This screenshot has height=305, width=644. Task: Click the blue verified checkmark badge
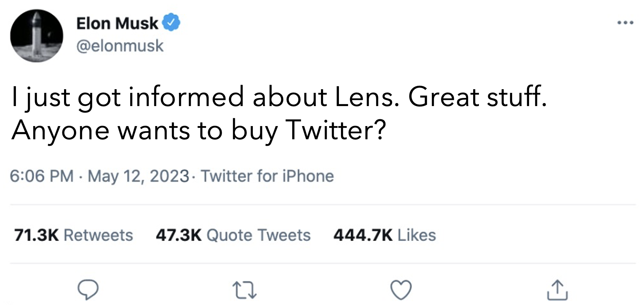pos(171,23)
